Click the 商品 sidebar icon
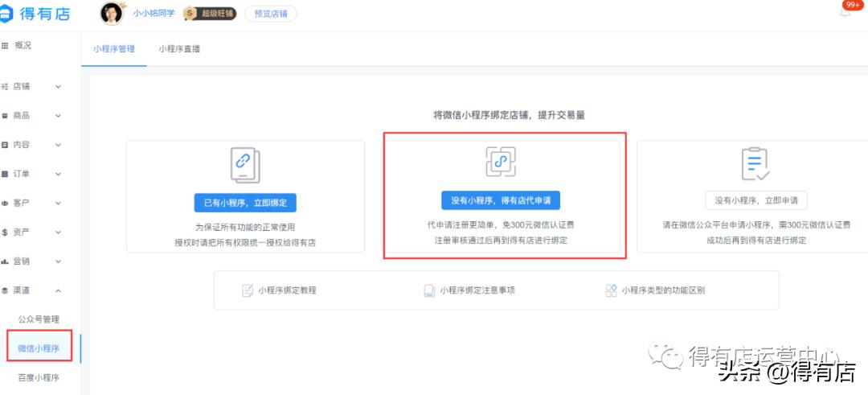 (5, 116)
